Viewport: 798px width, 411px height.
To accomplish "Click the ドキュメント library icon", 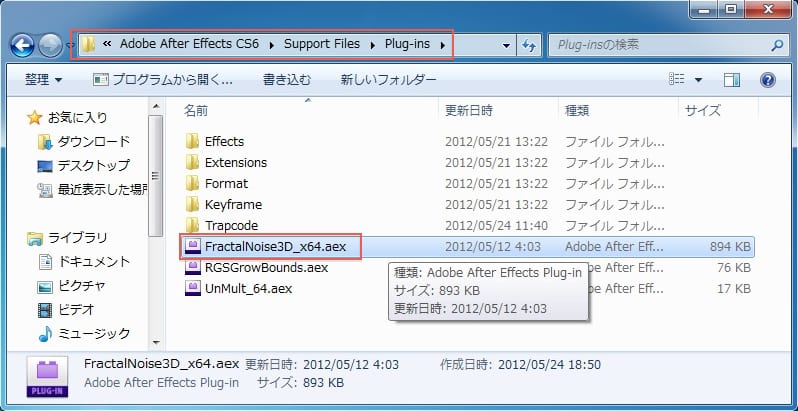I will 45,262.
